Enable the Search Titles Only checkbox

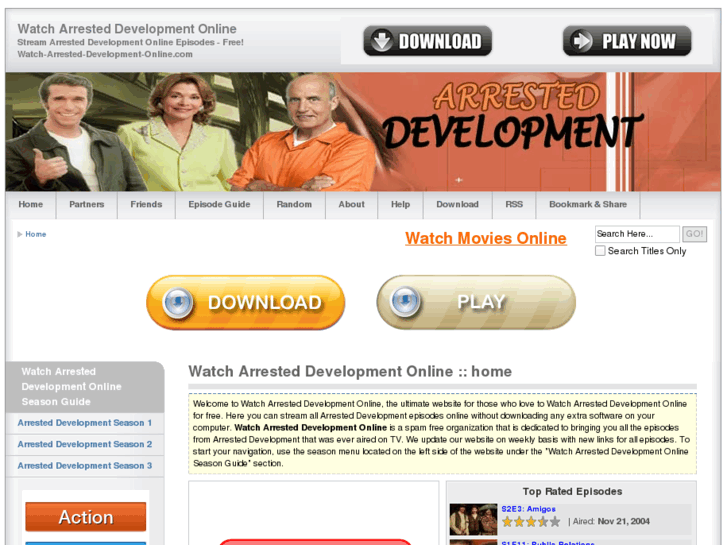600,251
